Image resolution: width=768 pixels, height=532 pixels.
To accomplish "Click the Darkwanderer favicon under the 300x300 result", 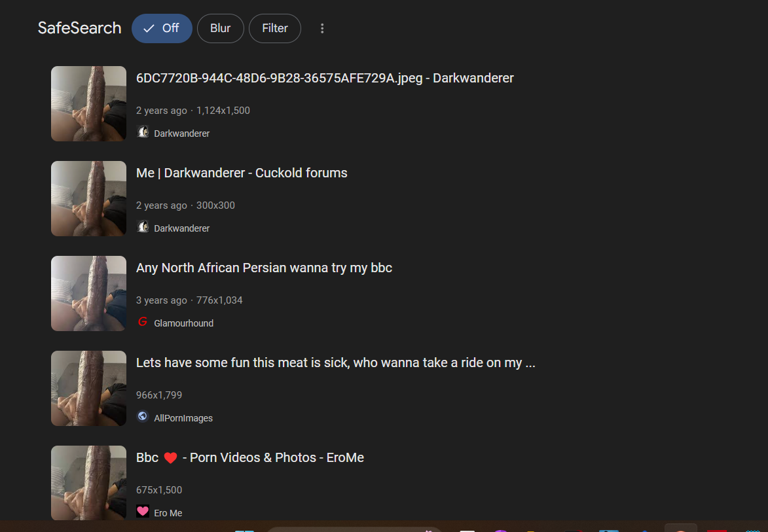I will pos(143,227).
